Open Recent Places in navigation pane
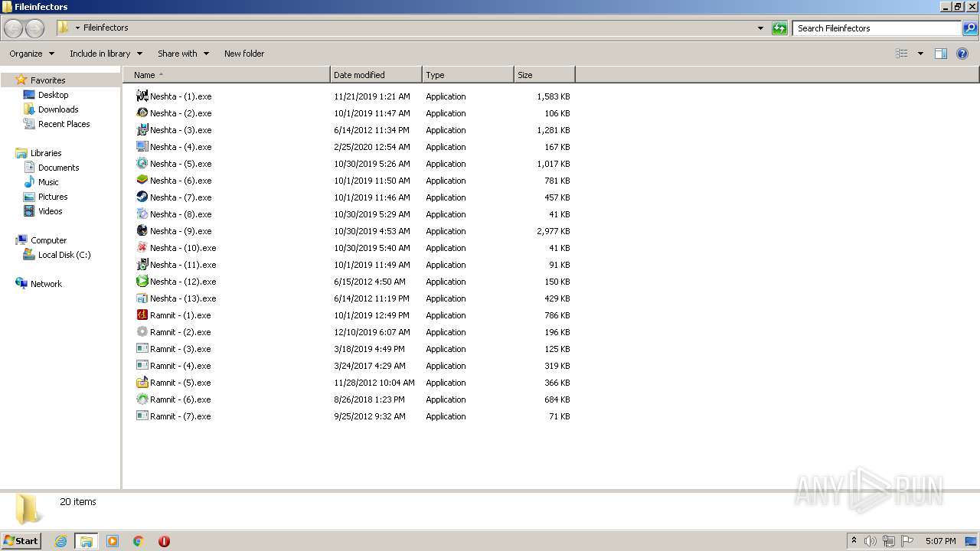This screenshot has height=551, width=980. click(64, 124)
